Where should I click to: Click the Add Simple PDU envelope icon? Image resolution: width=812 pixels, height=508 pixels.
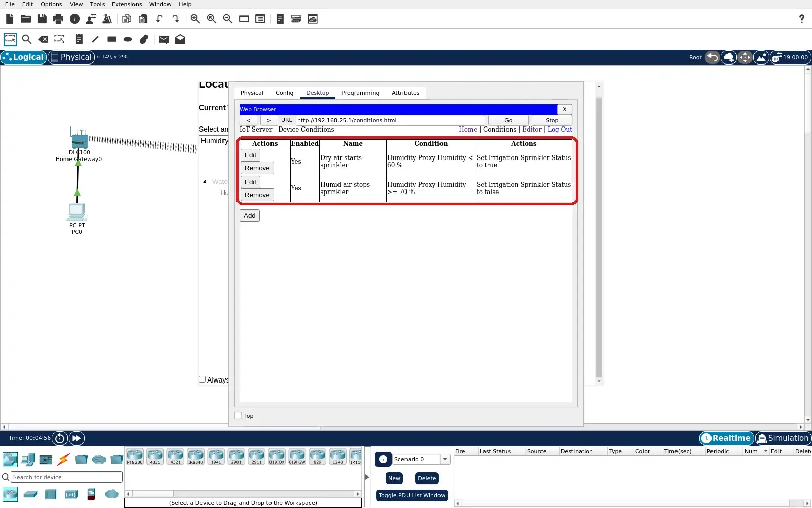pos(163,39)
